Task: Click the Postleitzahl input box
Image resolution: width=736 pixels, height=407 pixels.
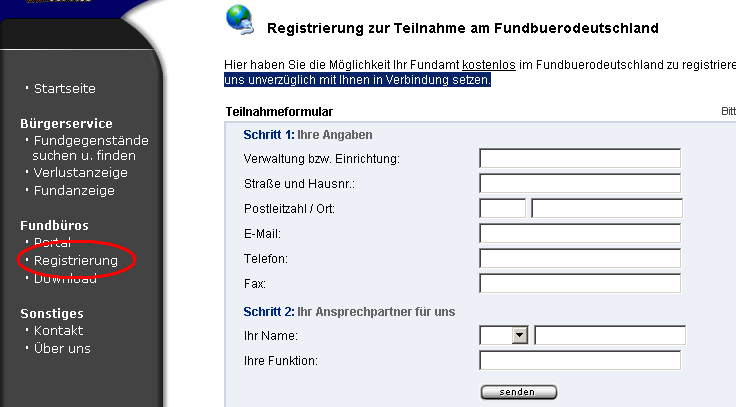Action: coord(502,208)
